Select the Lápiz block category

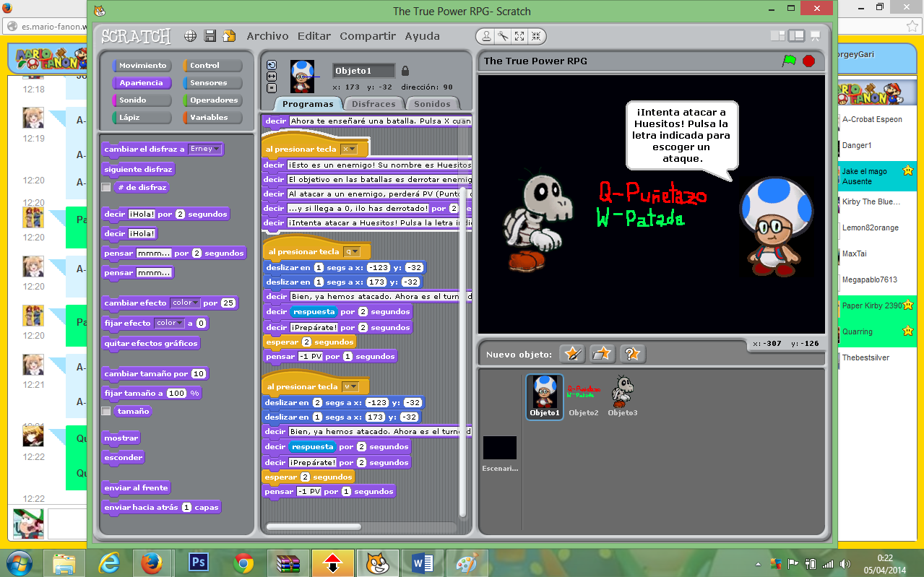[x=142, y=118]
